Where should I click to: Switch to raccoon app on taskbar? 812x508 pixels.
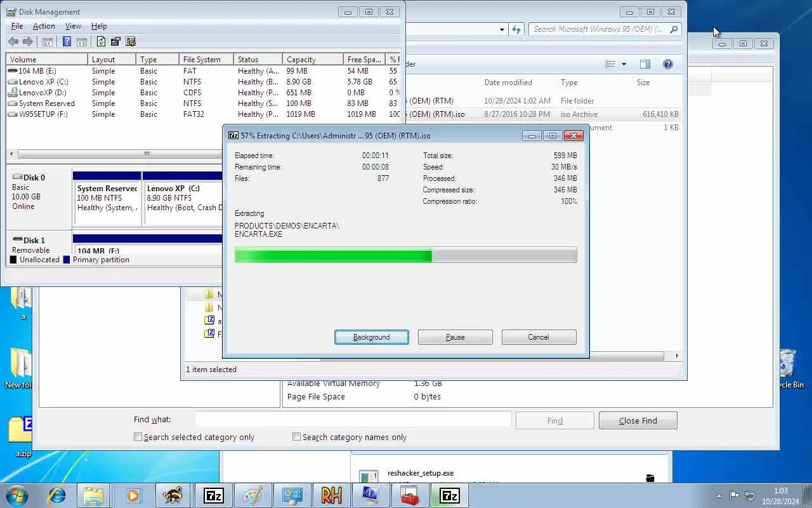(173, 495)
